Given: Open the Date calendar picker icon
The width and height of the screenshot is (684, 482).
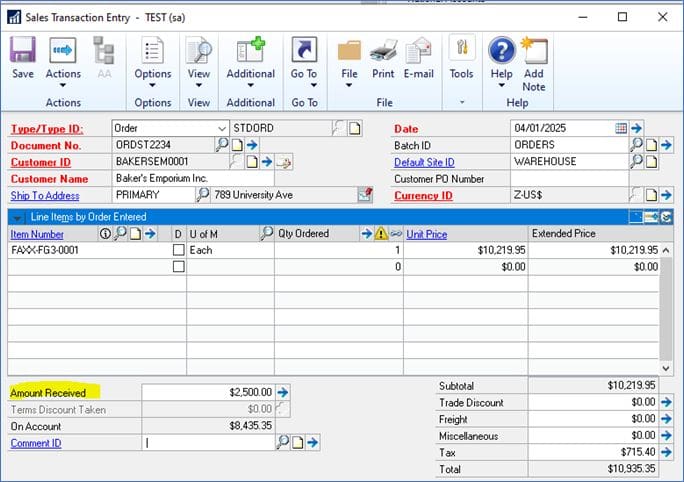Looking at the screenshot, I should point(620,128).
